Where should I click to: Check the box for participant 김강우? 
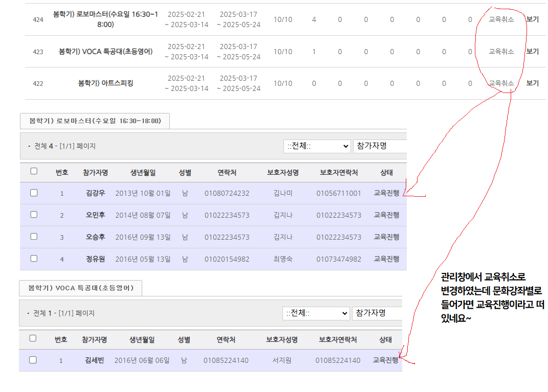tap(34, 193)
